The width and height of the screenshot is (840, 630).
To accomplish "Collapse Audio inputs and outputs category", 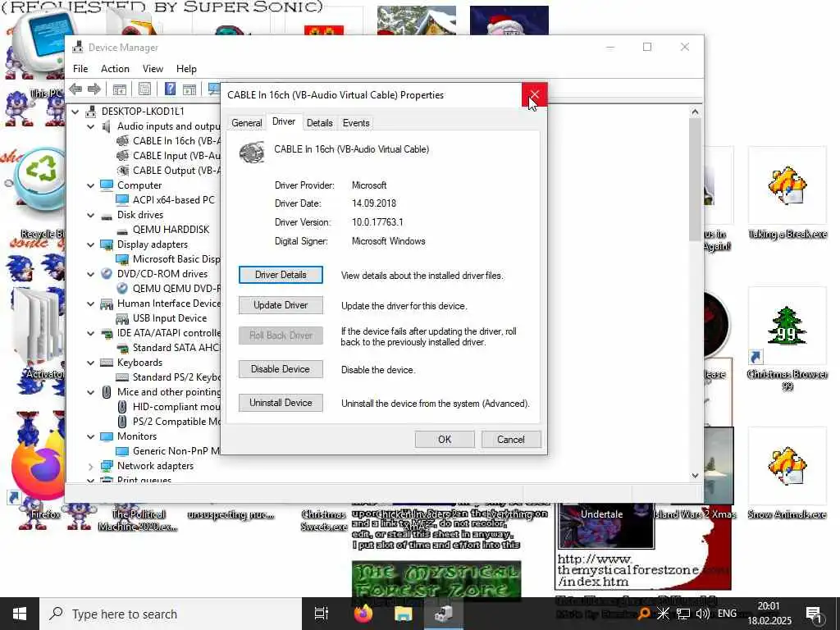I will click(x=90, y=127).
